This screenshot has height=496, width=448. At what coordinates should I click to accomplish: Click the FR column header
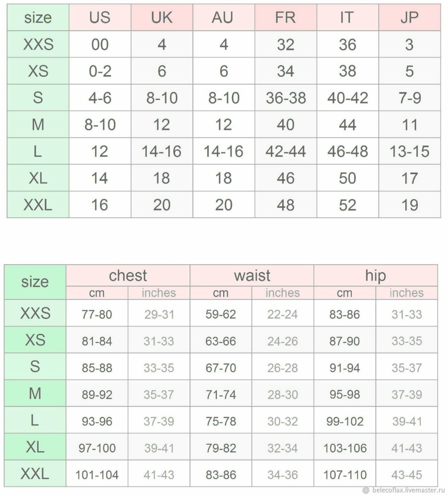pos(286,18)
